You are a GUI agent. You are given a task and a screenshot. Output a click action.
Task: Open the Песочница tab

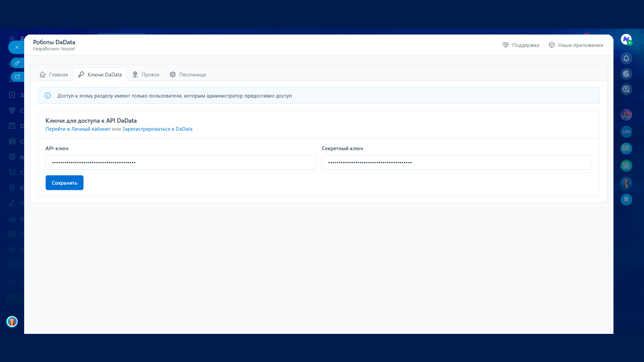(187, 75)
